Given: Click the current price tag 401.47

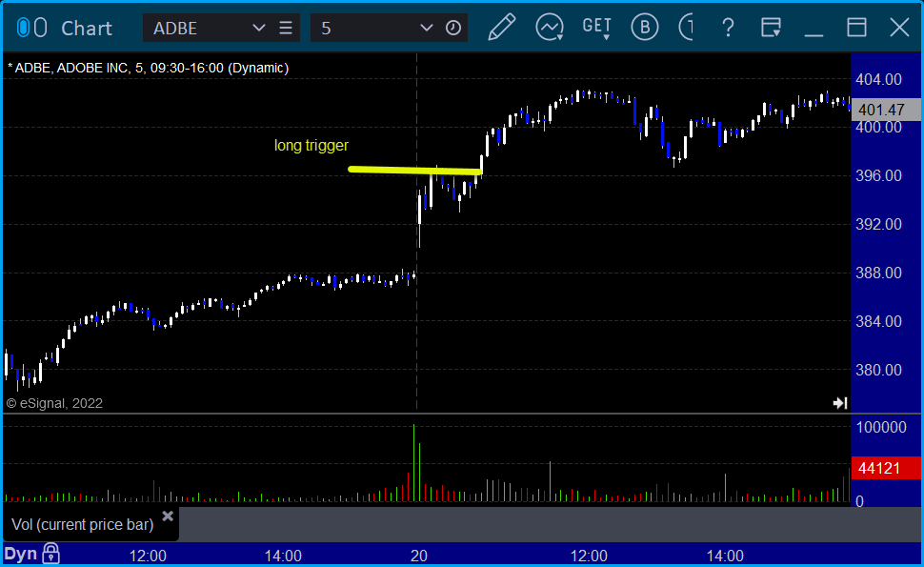Looking at the screenshot, I should click(x=886, y=110).
